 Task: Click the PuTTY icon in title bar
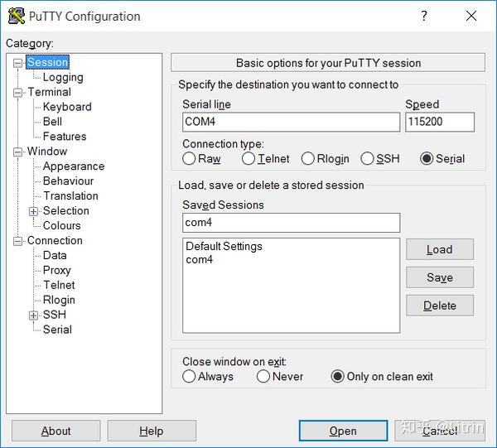click(x=17, y=16)
